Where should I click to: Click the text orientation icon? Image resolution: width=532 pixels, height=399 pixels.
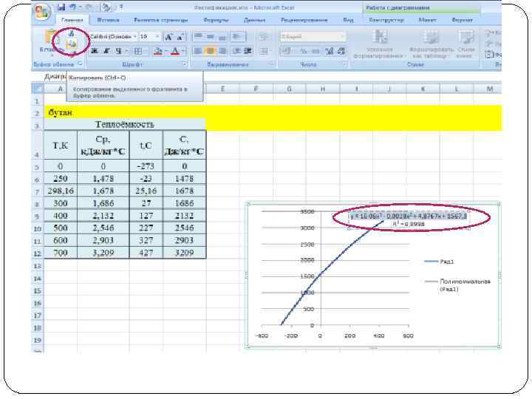coord(238,37)
